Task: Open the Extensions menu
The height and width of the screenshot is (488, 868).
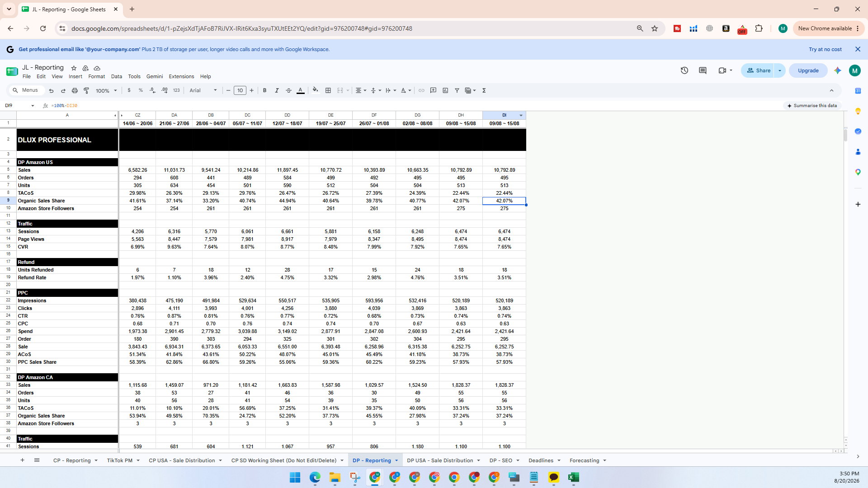Action: click(x=181, y=76)
